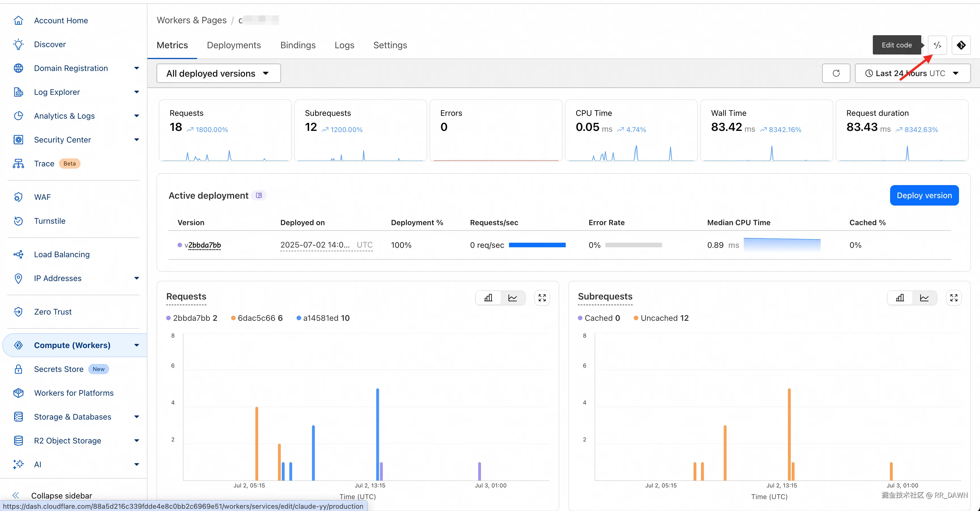
Task: Switch Requests chart to line view
Action: pyautogui.click(x=512, y=298)
